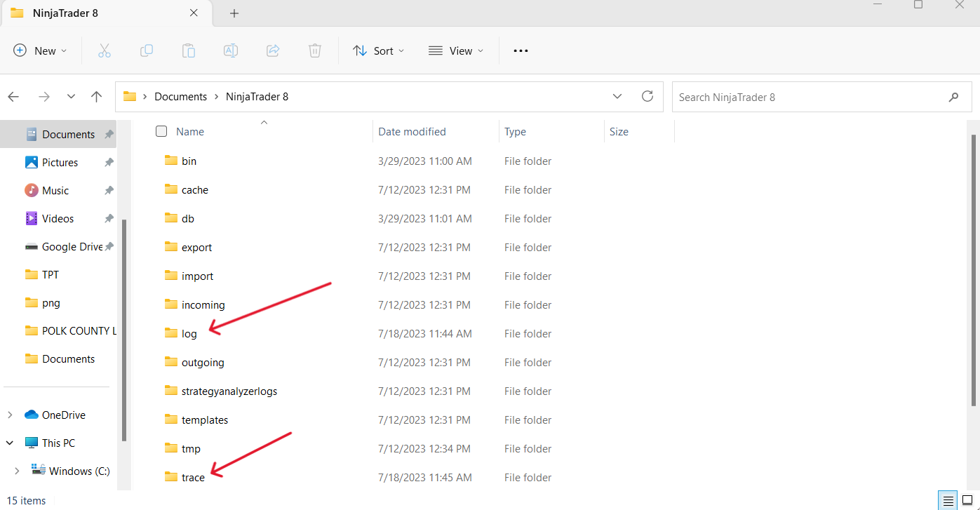Select the log folder

click(189, 333)
